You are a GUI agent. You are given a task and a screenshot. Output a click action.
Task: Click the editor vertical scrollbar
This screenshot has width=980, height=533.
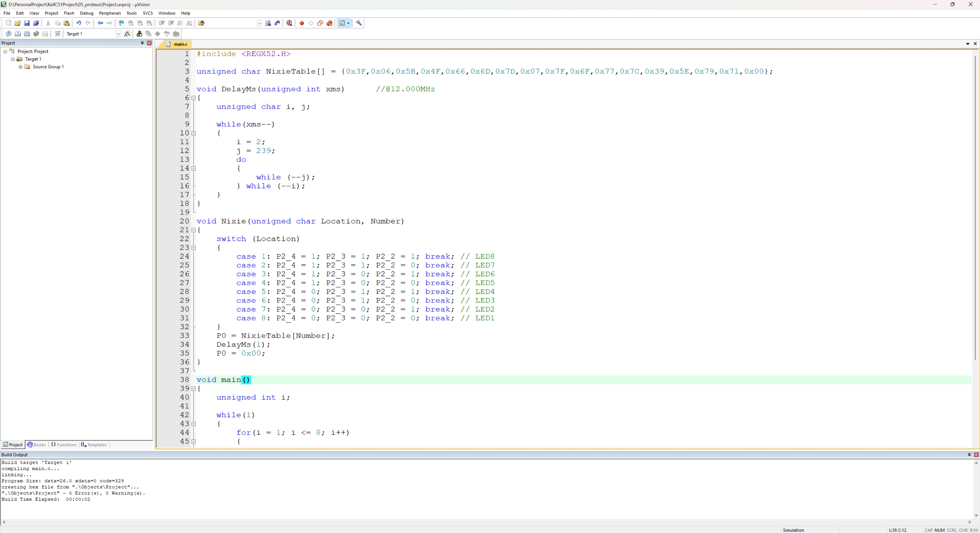[975, 207]
